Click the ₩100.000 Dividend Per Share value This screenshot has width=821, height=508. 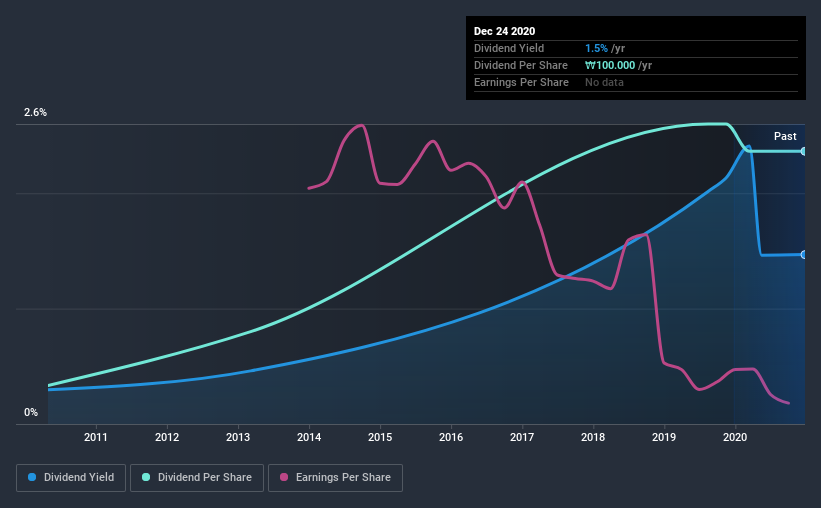(x=610, y=65)
